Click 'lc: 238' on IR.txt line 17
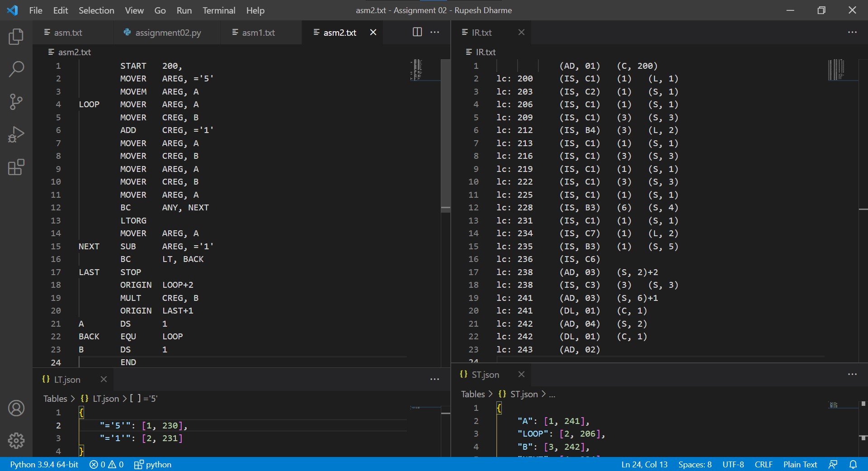The height and width of the screenshot is (471, 868). [514, 272]
